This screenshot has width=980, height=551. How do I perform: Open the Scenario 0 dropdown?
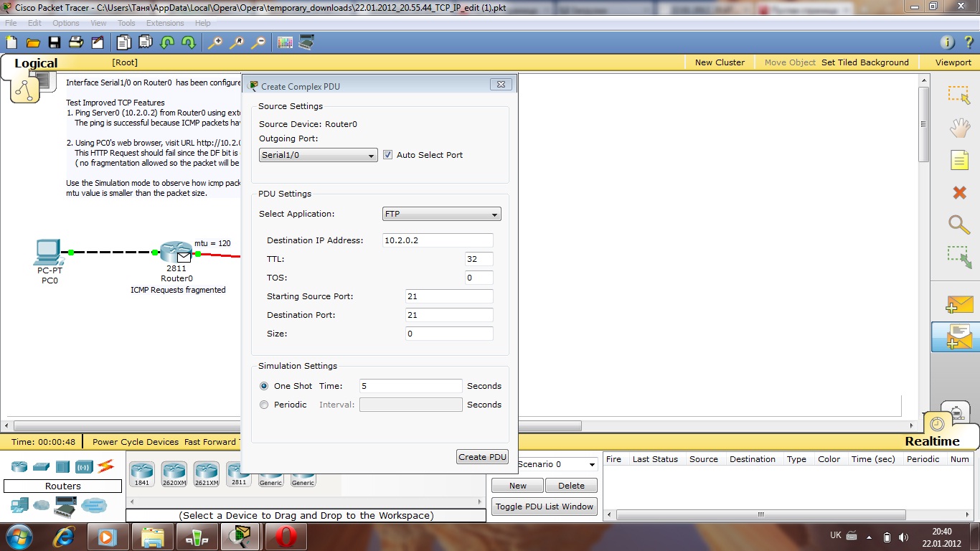click(x=557, y=464)
